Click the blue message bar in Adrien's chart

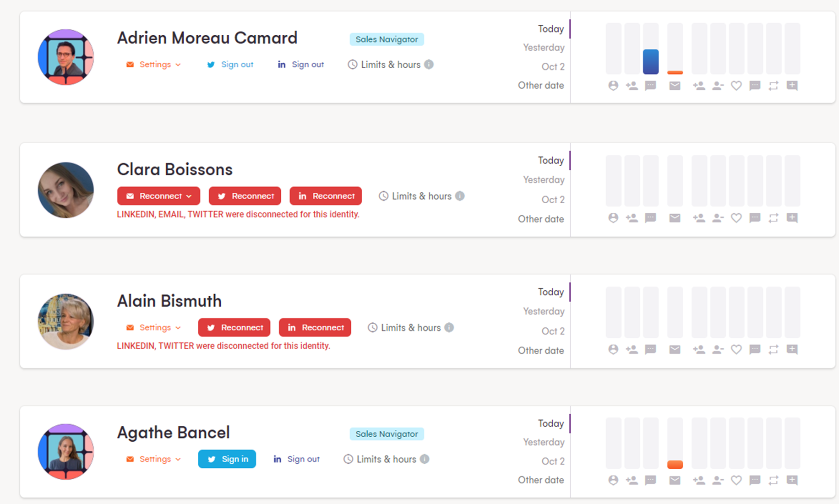(x=651, y=62)
